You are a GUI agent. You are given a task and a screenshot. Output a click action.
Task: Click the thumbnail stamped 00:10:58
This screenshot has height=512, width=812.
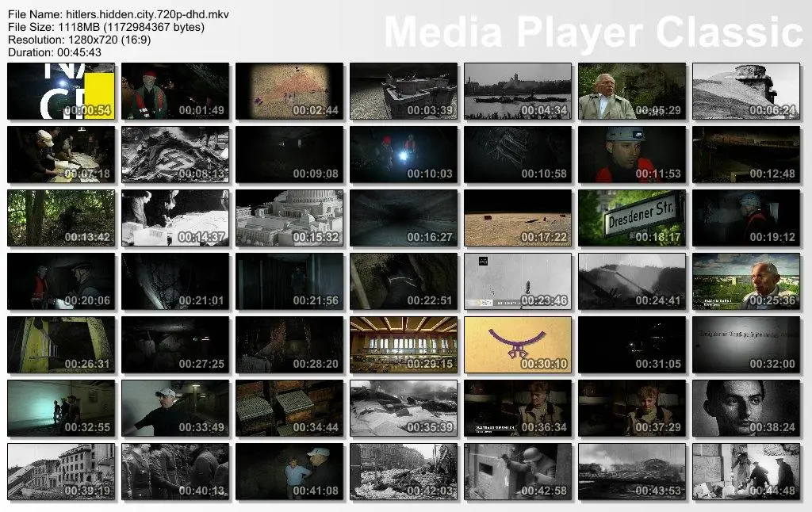[x=518, y=155]
